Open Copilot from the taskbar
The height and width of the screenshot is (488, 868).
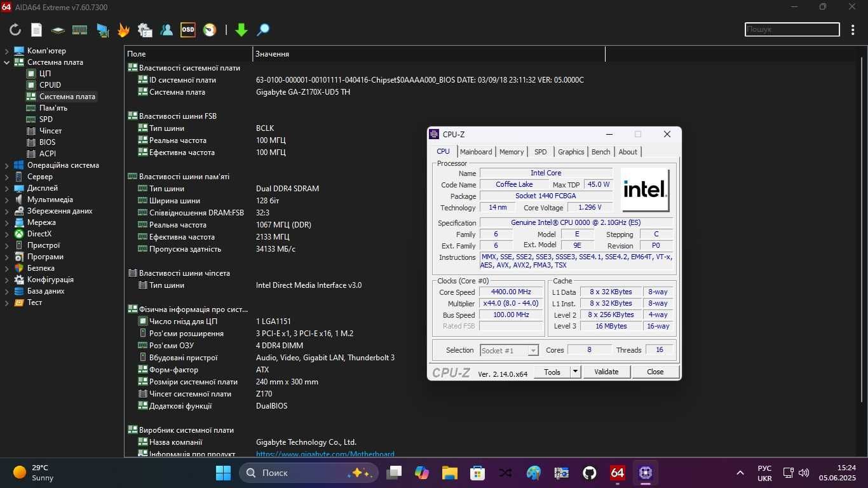(x=422, y=473)
